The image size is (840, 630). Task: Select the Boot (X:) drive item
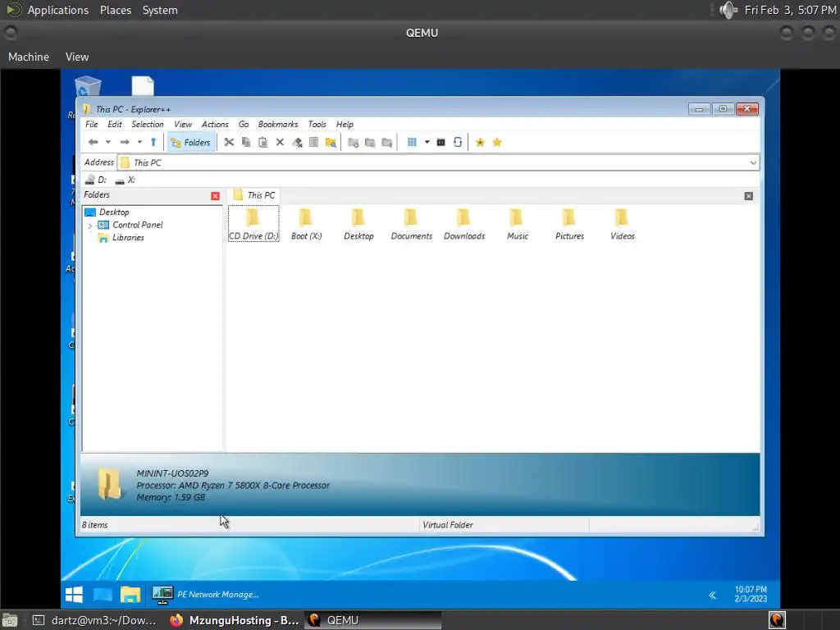[307, 224]
